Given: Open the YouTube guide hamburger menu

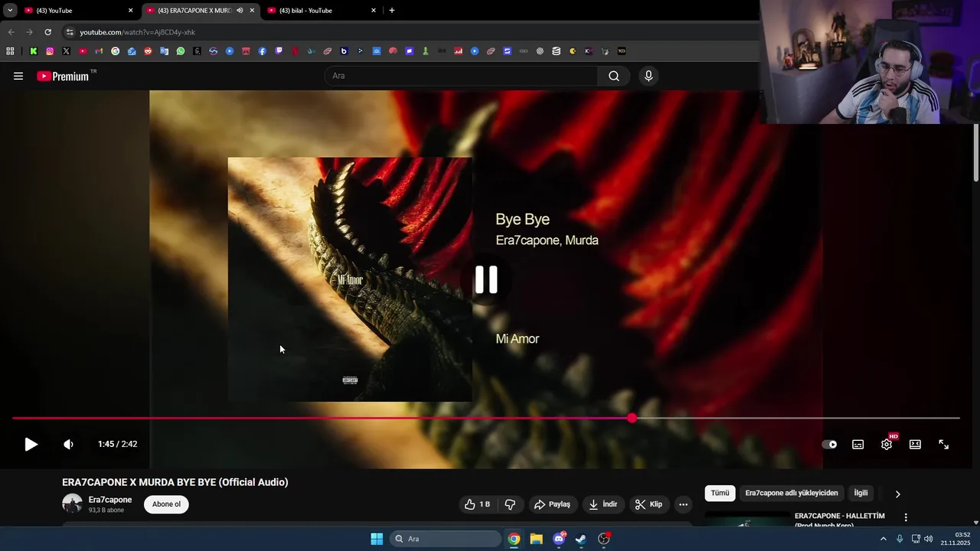Looking at the screenshot, I should pyautogui.click(x=18, y=76).
